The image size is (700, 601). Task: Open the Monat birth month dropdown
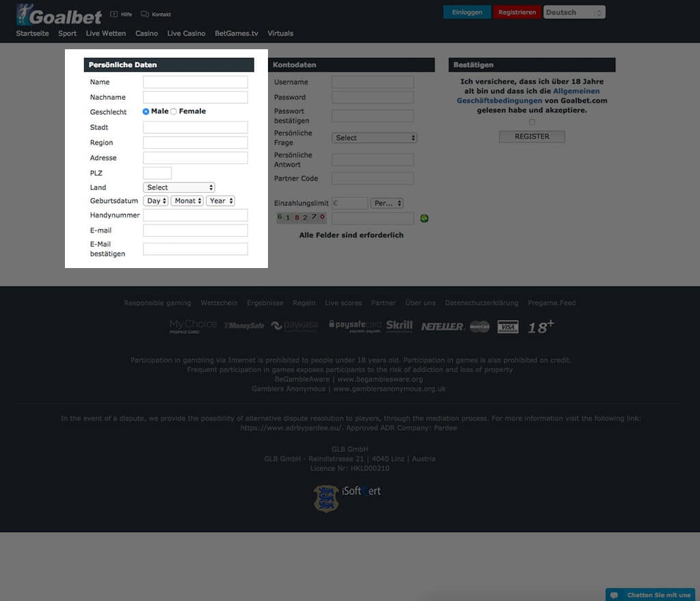coord(187,201)
